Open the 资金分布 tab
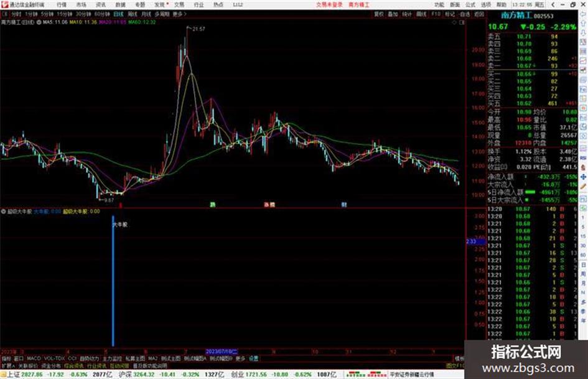Screen dimensions: 588x379 [51, 365]
